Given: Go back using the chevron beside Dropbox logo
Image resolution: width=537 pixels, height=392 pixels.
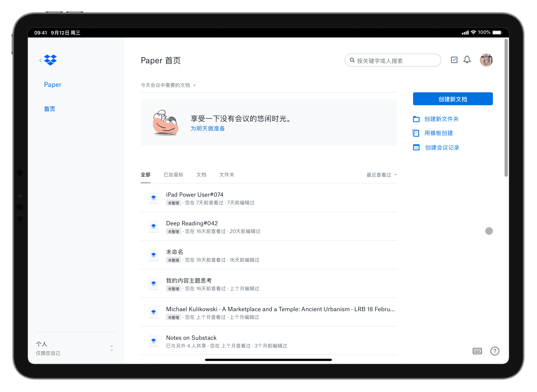Looking at the screenshot, I should pyautogui.click(x=41, y=60).
